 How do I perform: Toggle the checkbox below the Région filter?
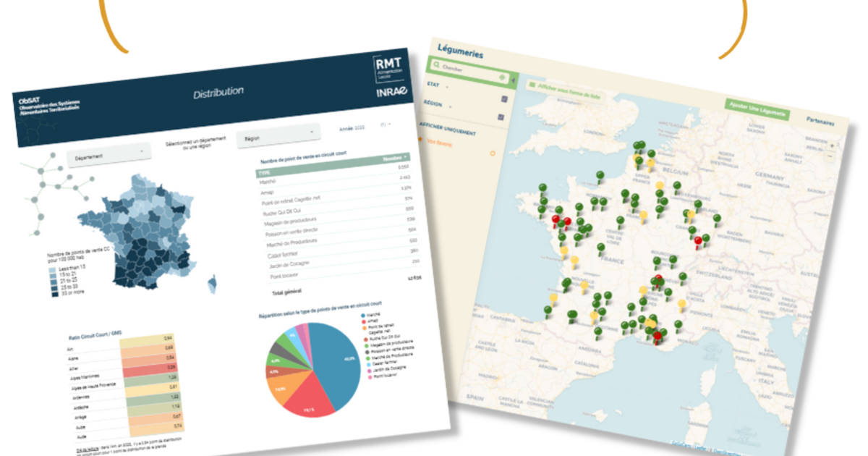pos(501,117)
